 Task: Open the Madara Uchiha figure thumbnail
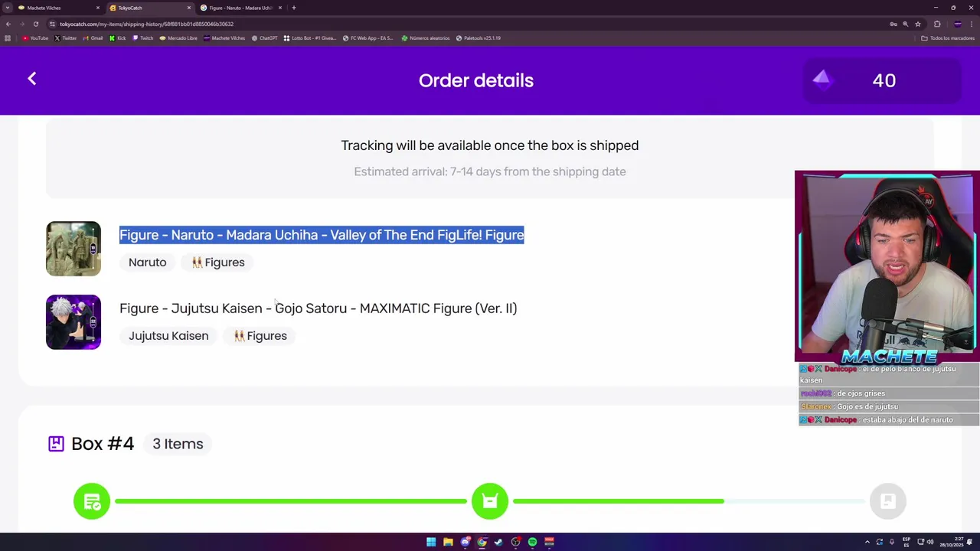pos(73,249)
